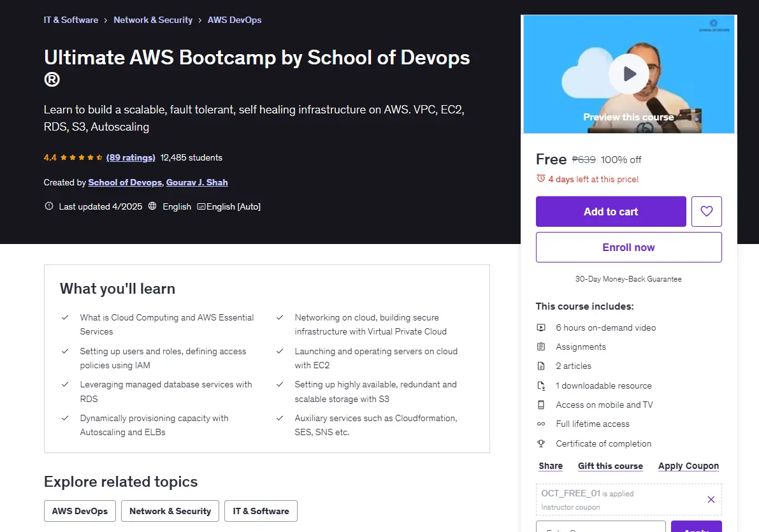Click checkmark beside Autoscaling and ELBs item
759x532 pixels.
click(65, 418)
